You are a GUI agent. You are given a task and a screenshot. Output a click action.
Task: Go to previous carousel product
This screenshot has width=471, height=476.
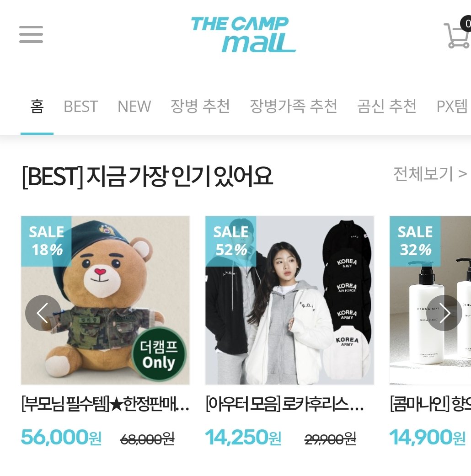(43, 313)
